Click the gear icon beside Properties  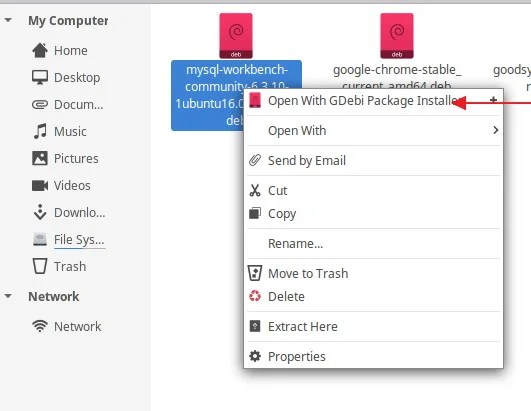(x=255, y=356)
